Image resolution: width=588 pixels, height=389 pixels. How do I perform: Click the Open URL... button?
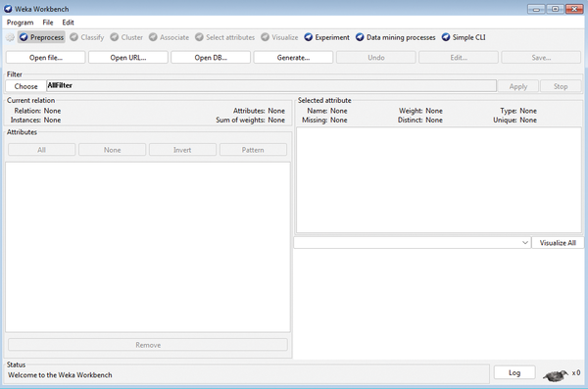tap(128, 58)
